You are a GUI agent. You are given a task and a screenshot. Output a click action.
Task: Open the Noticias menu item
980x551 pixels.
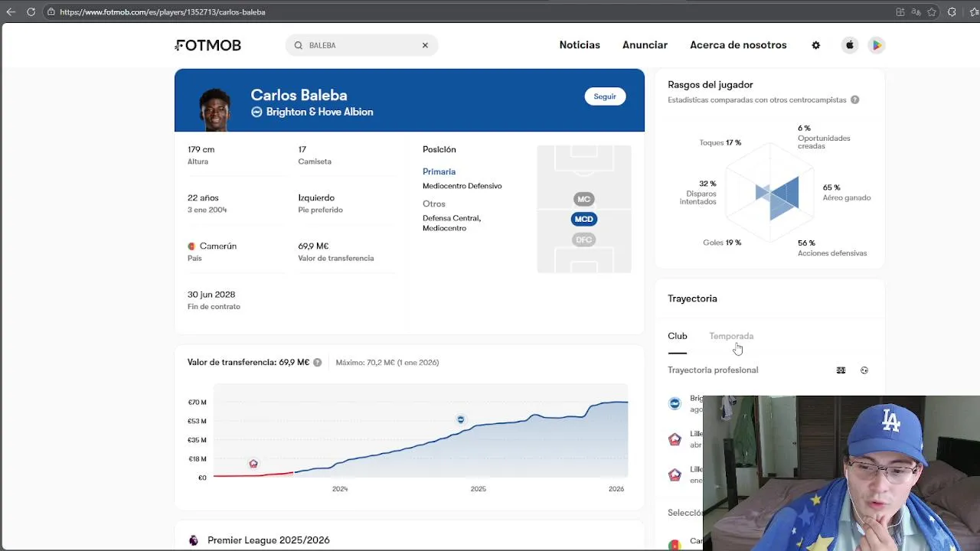(x=580, y=45)
